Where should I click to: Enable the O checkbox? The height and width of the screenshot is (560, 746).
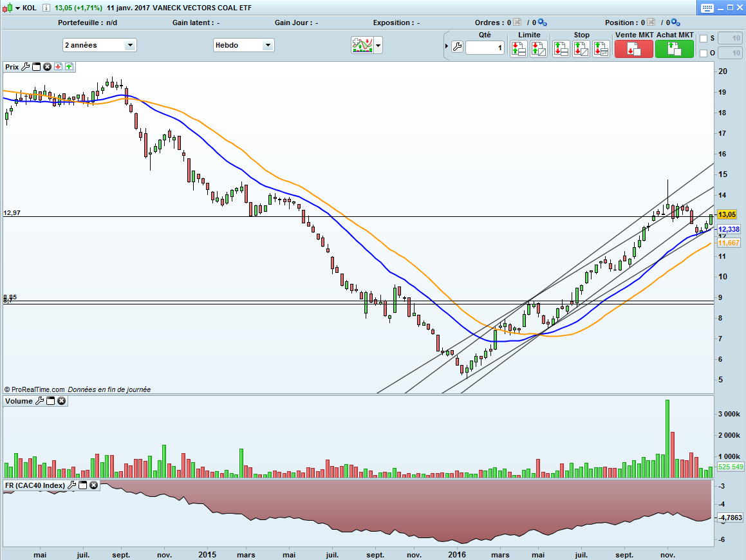pos(704,53)
